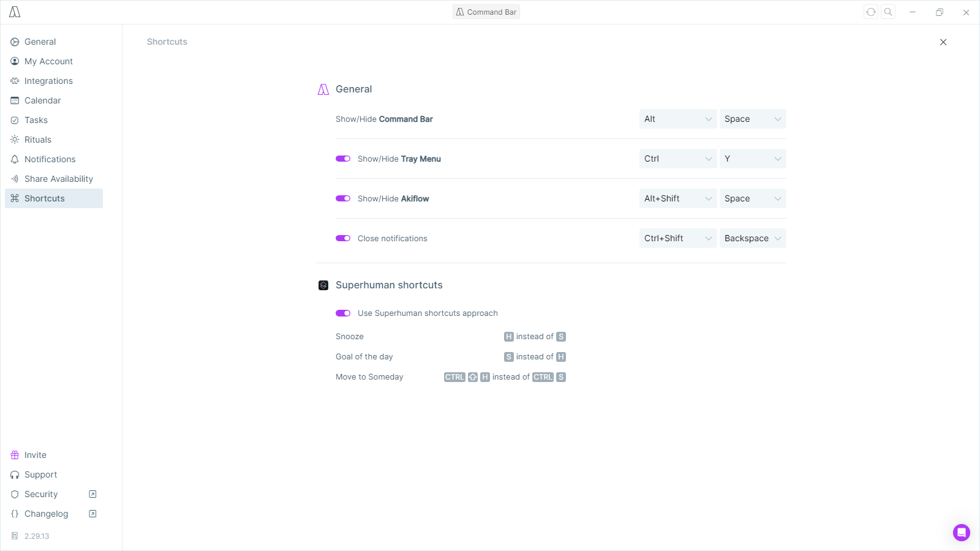Open the Integrations settings section
Image resolution: width=980 pixels, height=551 pixels.
[54, 81]
